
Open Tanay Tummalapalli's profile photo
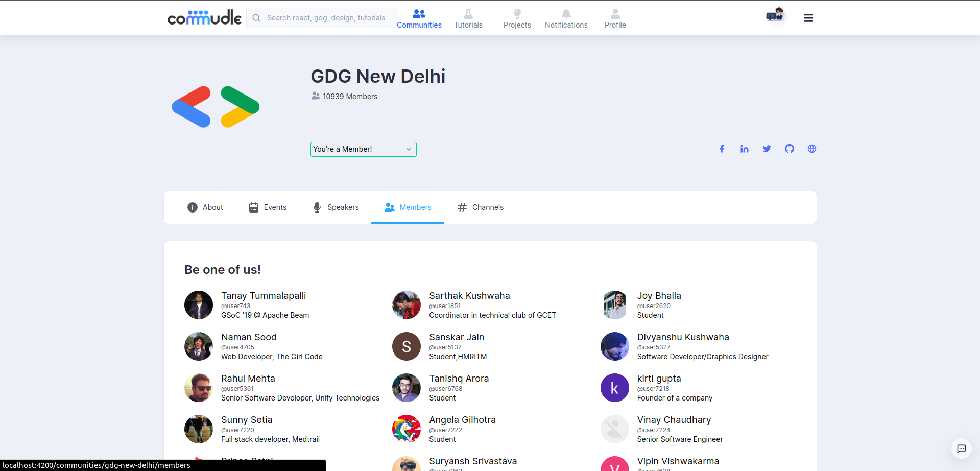(199, 305)
